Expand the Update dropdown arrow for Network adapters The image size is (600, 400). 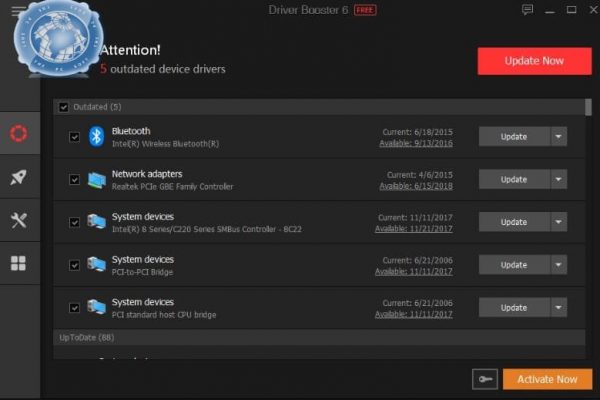click(559, 179)
